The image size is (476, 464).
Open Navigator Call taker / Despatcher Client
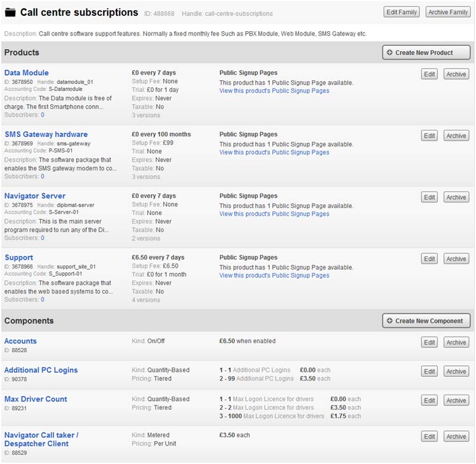pos(41,439)
